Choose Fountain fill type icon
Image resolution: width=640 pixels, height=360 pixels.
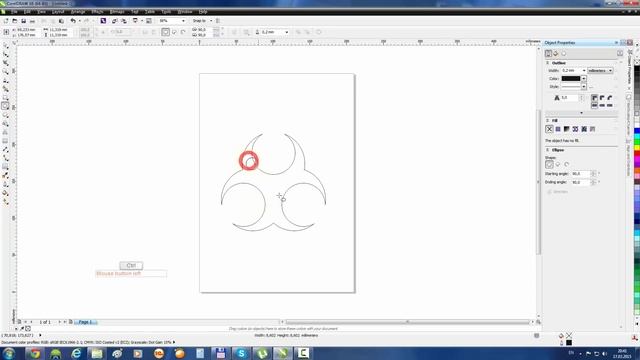pyautogui.click(x=567, y=129)
